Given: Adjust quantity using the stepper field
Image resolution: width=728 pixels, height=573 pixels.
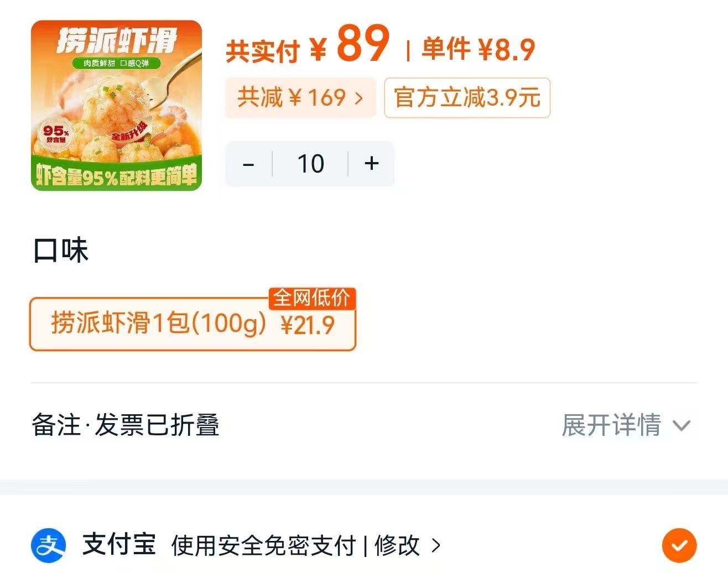Looking at the screenshot, I should (310, 164).
